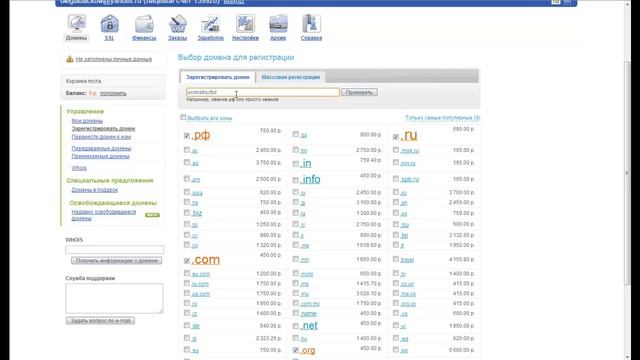This screenshot has width=640, height=360.
Task: Click the Выйти logout link
Action: [234, 2]
